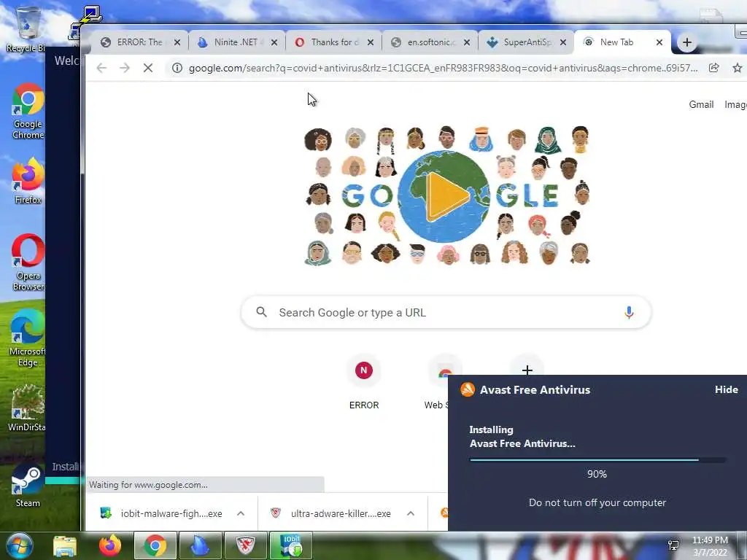Open the Firefox desktop shortcut
This screenshot has height=560, width=747.
point(28,181)
